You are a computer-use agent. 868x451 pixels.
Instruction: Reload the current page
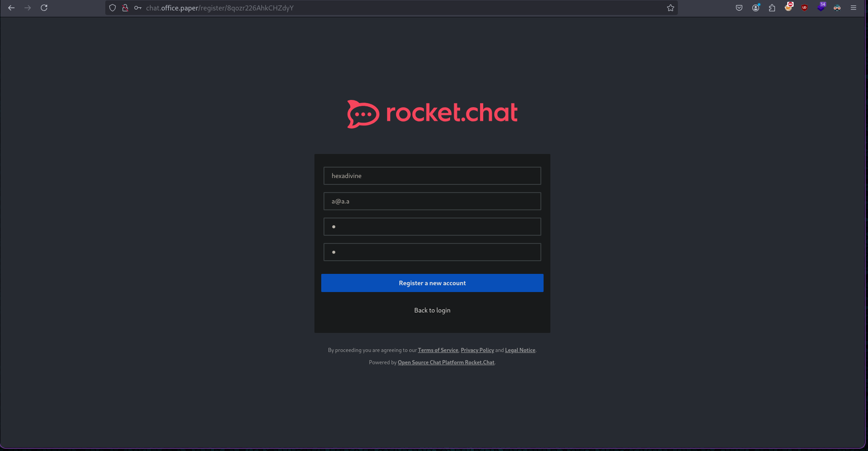coord(44,8)
